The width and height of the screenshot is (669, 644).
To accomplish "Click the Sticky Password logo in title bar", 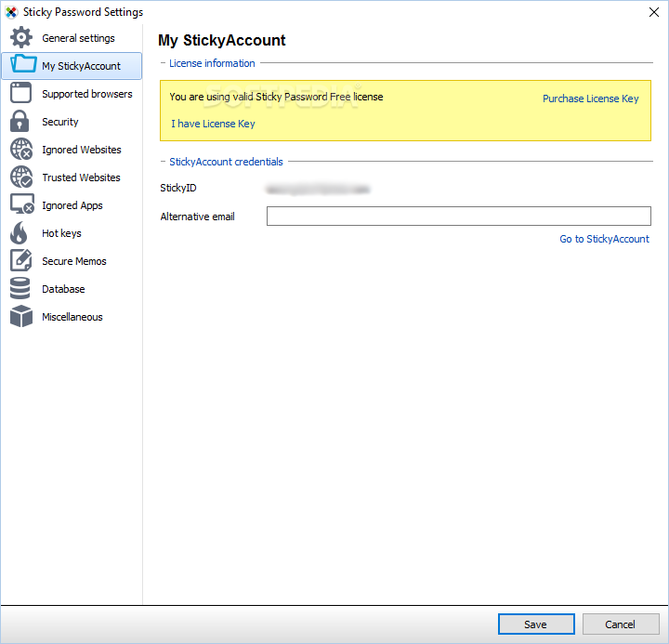I will (11, 12).
